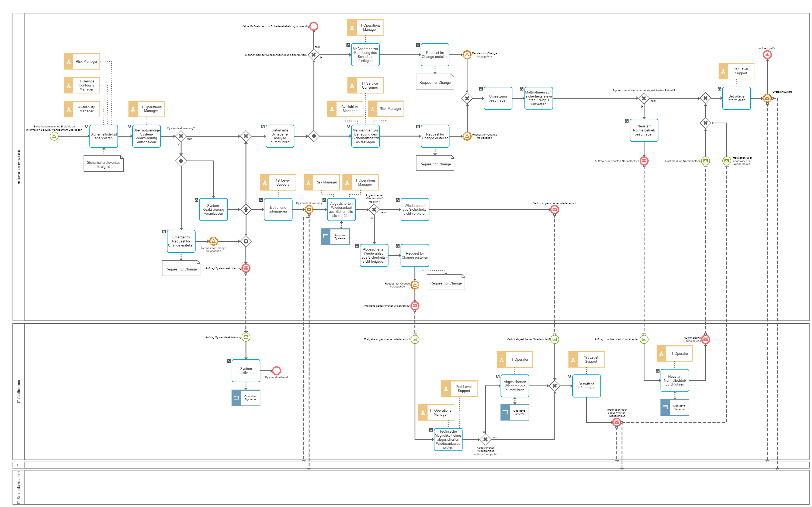Click green 'Verbot abgesicherter Wiederanlauf' catch event

pos(554,339)
